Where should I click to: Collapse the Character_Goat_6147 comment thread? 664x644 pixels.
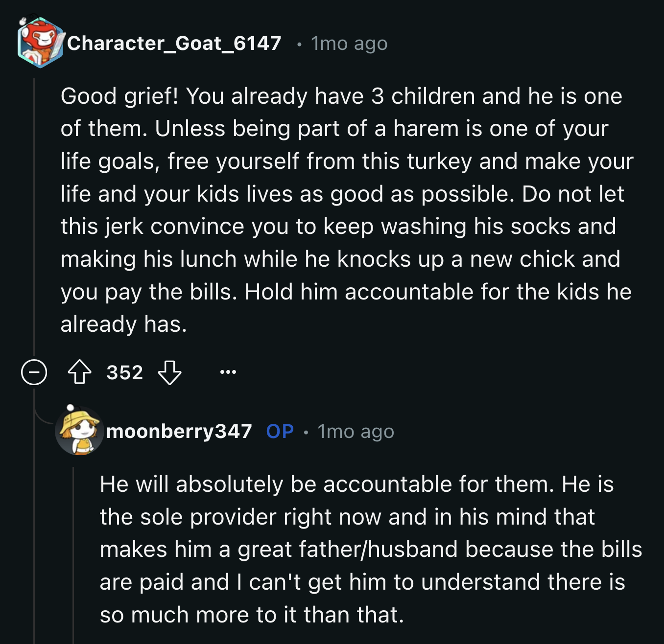click(x=34, y=372)
